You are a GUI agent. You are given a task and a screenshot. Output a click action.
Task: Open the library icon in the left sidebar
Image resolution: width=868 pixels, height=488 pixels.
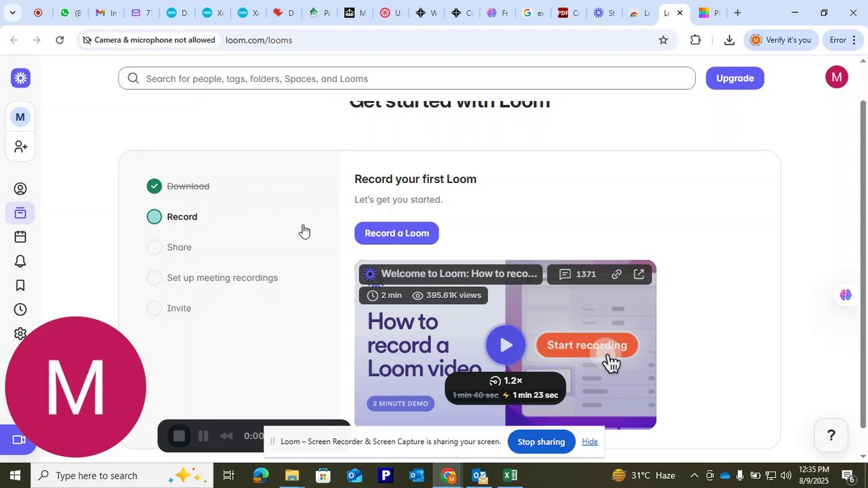pos(20,213)
